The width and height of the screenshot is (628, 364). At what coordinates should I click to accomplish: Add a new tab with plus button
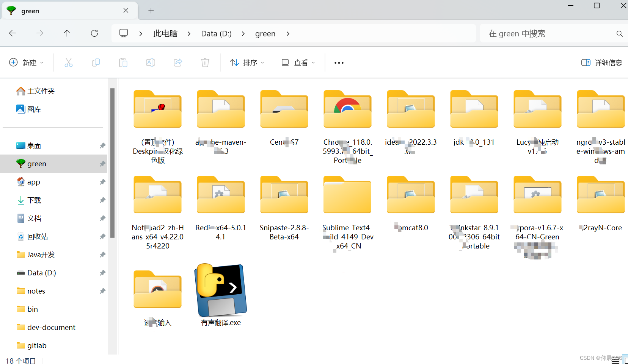(151, 11)
